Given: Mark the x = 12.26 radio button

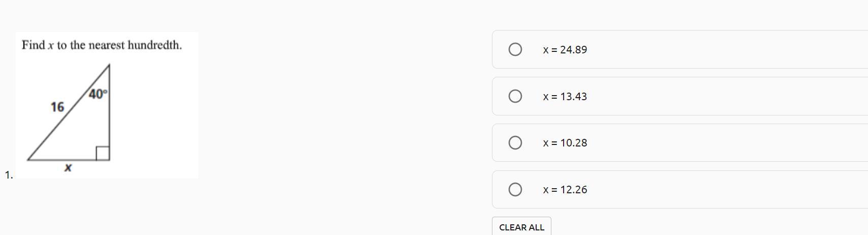Looking at the screenshot, I should 515,190.
